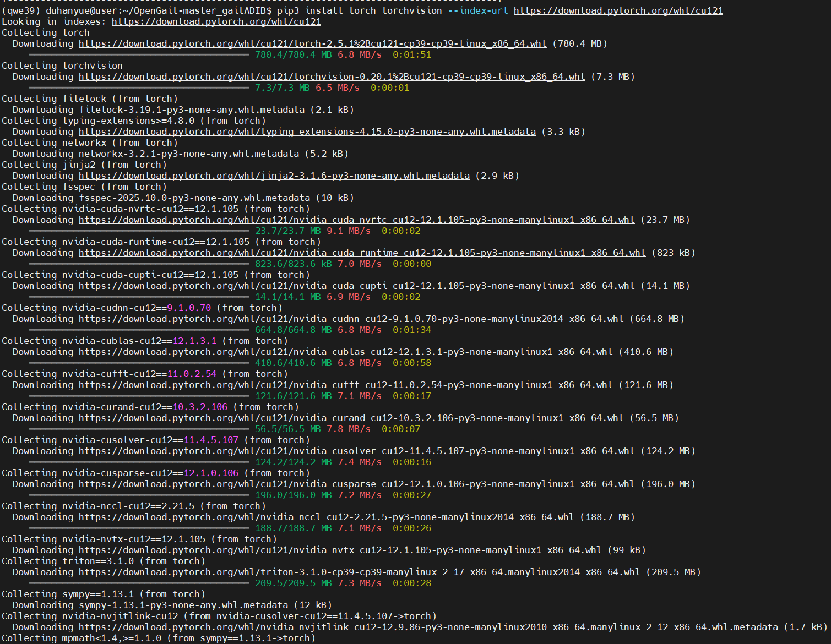Open the nvidia_curand_cu12 wheel link
The height and width of the screenshot is (644, 831).
click(x=351, y=418)
